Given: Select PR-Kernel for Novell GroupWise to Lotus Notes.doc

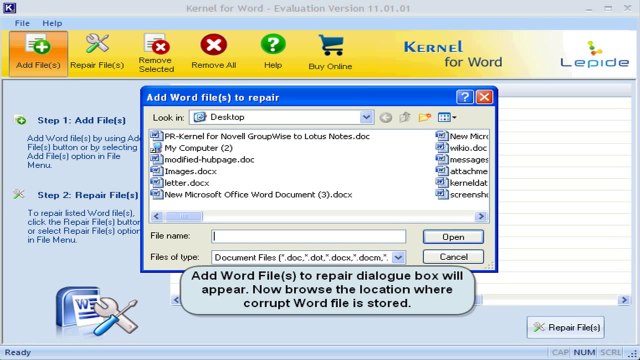Looking at the screenshot, I should pyautogui.click(x=260, y=136).
